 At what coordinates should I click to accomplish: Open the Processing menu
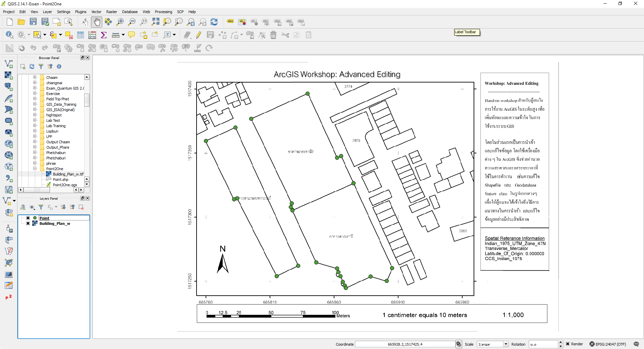point(163,12)
